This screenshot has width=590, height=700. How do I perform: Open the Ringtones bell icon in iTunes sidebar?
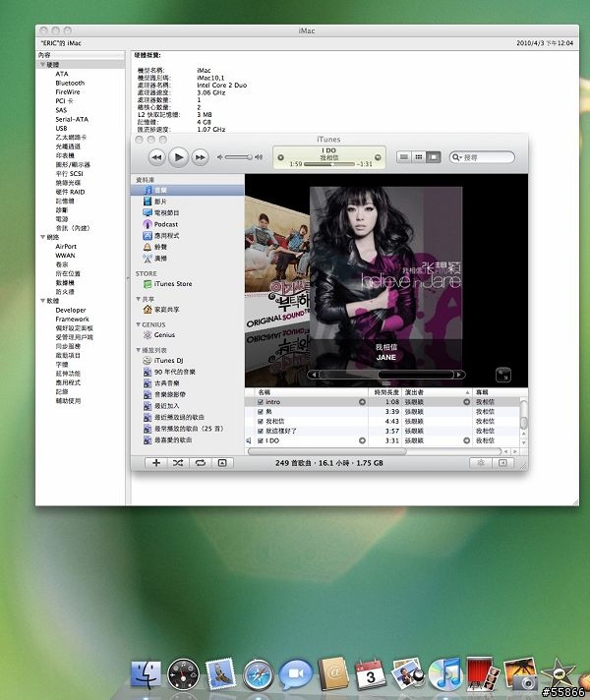[147, 247]
